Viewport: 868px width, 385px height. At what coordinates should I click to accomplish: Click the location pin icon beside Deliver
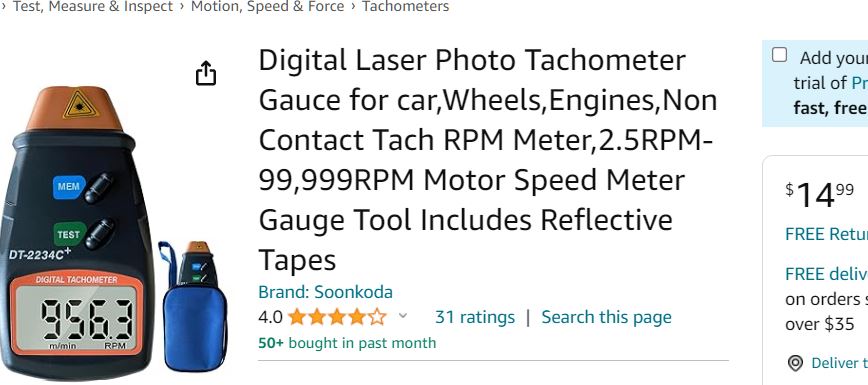pyautogui.click(x=795, y=363)
